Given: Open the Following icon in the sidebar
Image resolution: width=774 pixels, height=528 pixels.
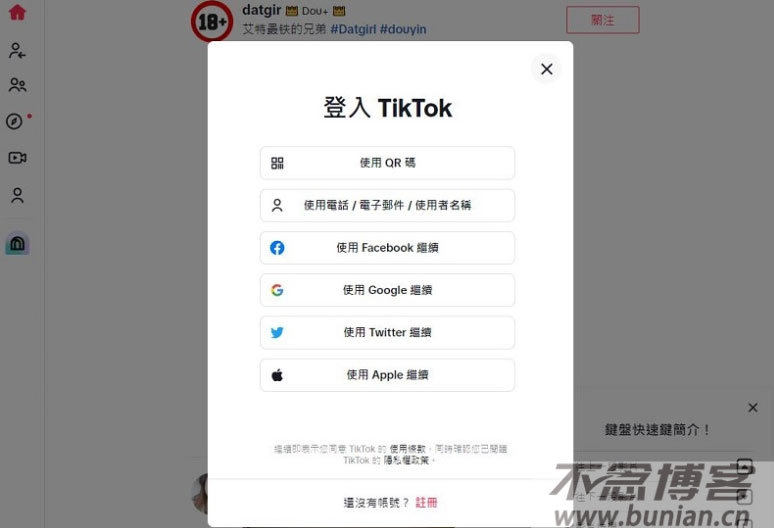Looking at the screenshot, I should pos(17,50).
